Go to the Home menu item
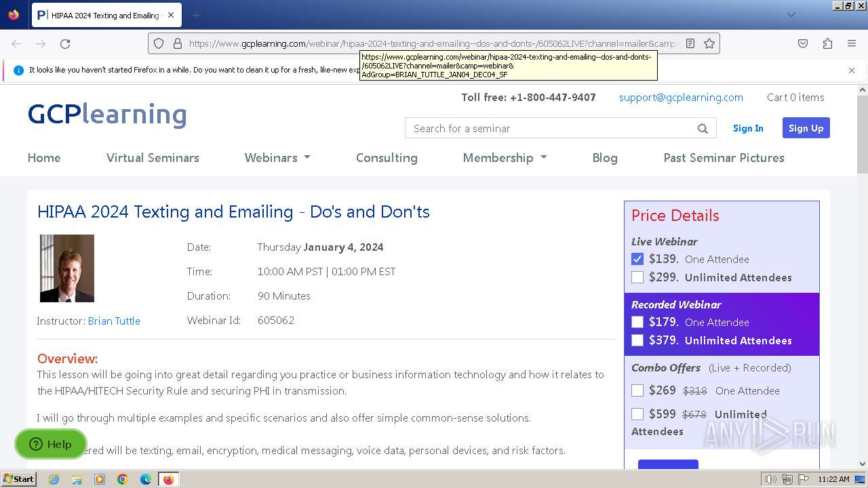 click(x=44, y=157)
